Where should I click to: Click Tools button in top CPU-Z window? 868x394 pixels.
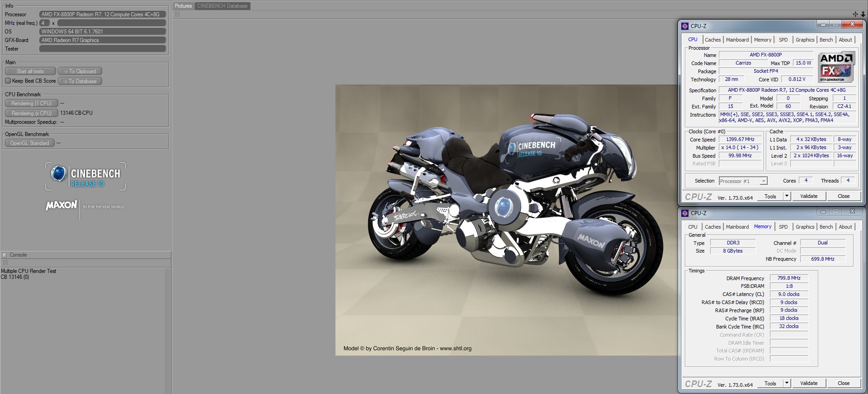(770, 196)
